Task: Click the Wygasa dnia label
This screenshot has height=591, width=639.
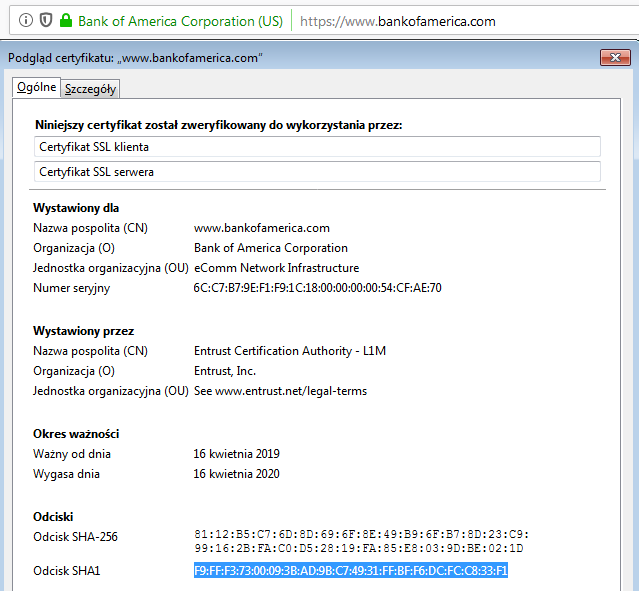Action: (66, 474)
